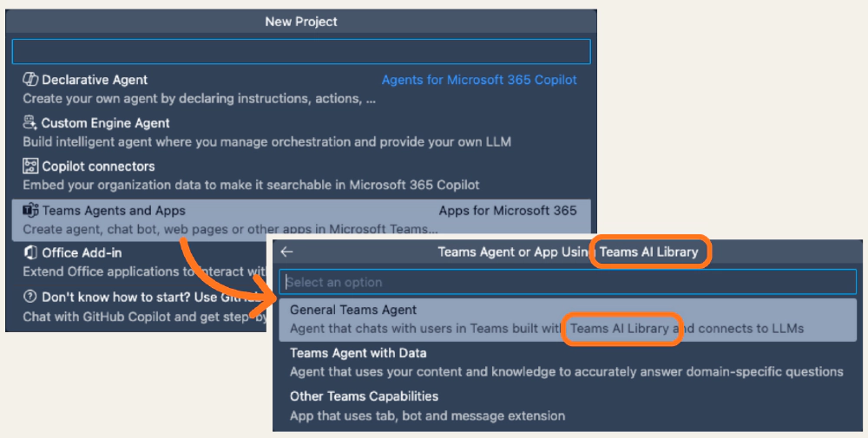Focus the New Project search field
The width and height of the screenshot is (868, 438).
[300, 51]
